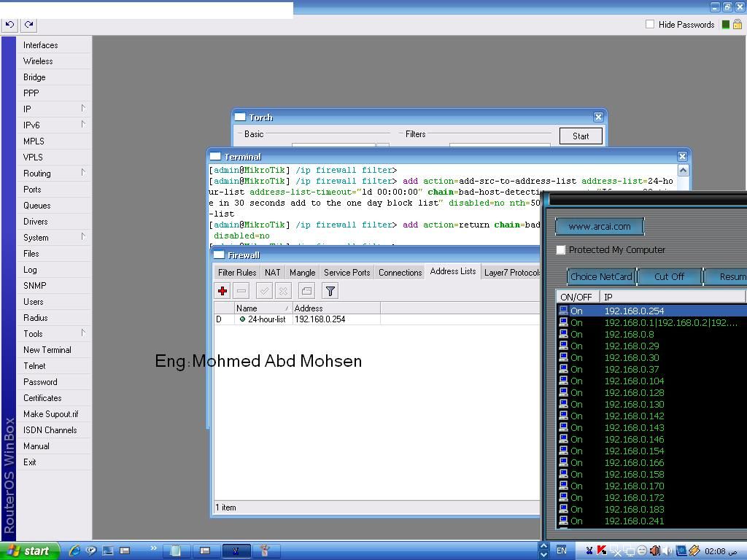This screenshot has width=747, height=560.
Task: Open the Mangle tab
Action: click(x=302, y=273)
